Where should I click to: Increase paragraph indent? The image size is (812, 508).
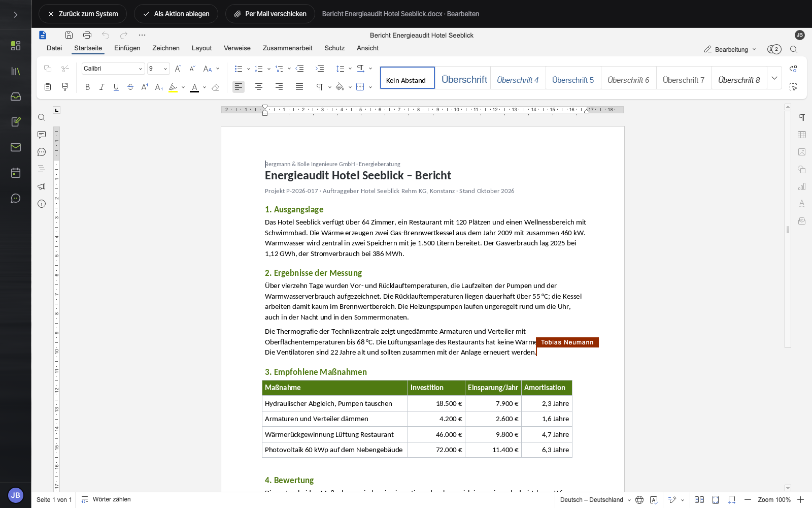point(320,69)
